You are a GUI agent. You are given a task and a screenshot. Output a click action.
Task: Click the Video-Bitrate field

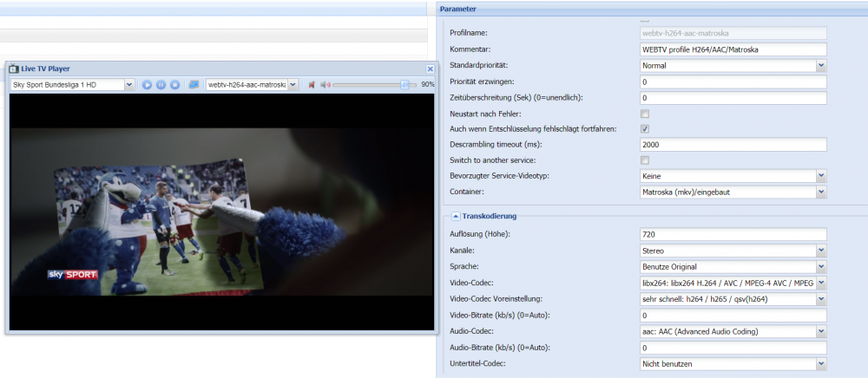click(733, 315)
